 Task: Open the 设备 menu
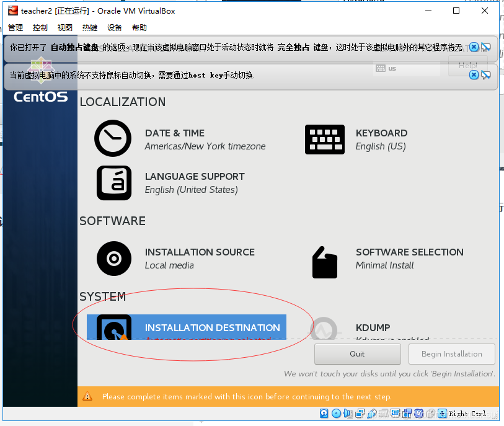[x=115, y=28]
